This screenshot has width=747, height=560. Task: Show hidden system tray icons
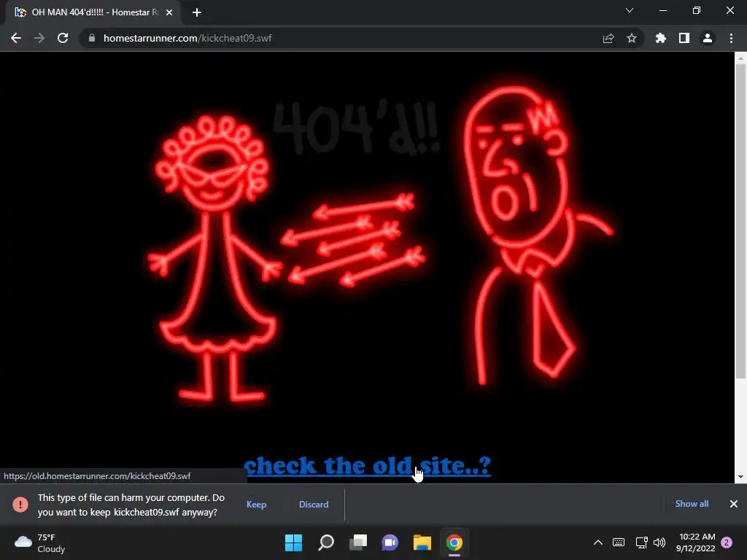[598, 542]
